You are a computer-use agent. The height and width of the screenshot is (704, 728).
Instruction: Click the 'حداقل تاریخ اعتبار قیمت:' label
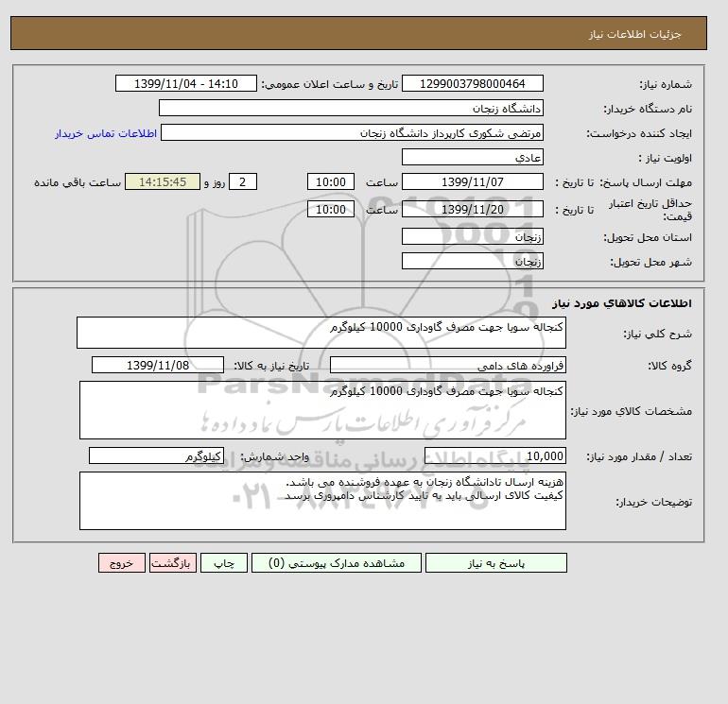pos(650,210)
